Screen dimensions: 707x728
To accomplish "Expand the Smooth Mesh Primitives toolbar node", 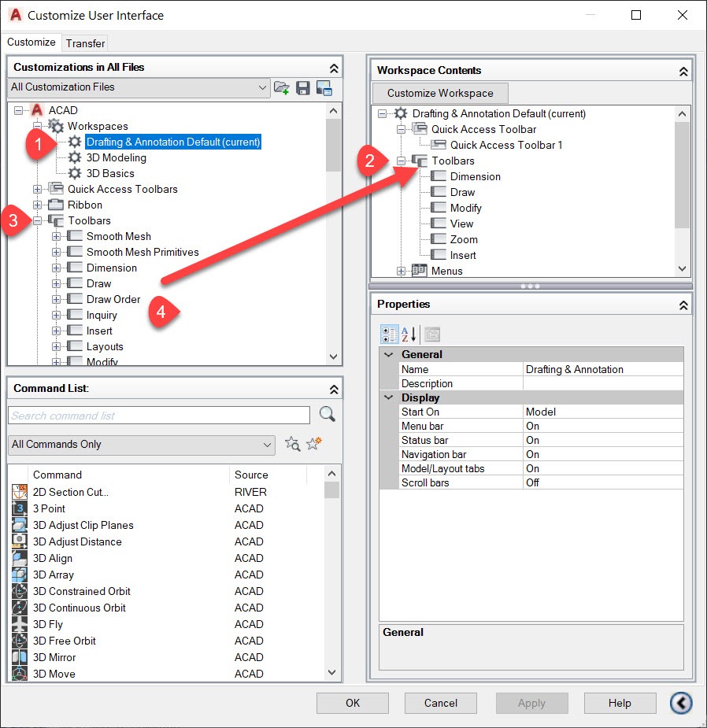I will point(56,252).
